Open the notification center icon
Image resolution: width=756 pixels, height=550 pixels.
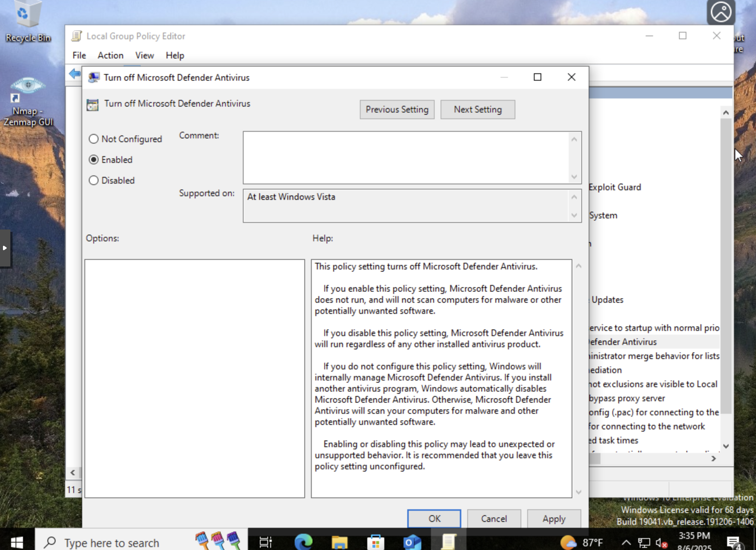tap(734, 543)
